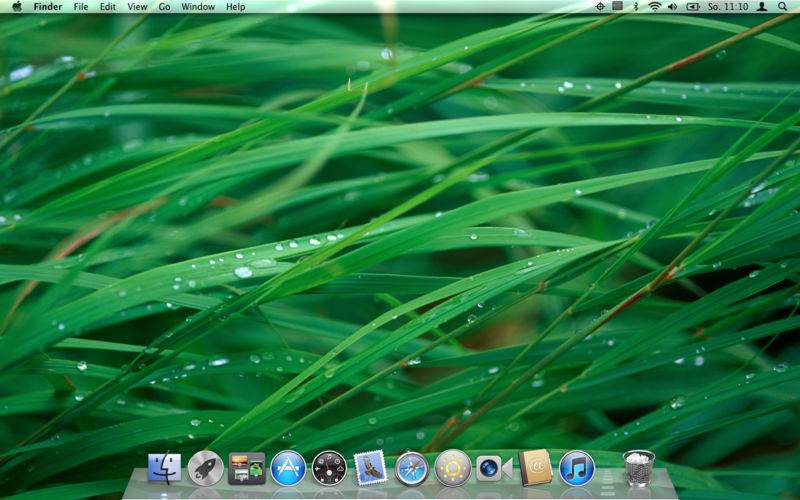800x500 pixels.
Task: Open the volume control in menu bar
Action: (x=672, y=7)
